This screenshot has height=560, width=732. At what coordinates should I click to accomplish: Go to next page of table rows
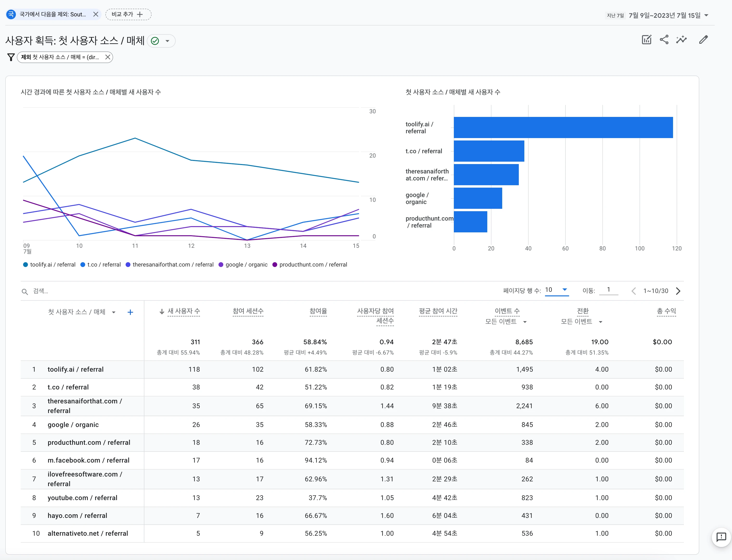pyautogui.click(x=678, y=291)
